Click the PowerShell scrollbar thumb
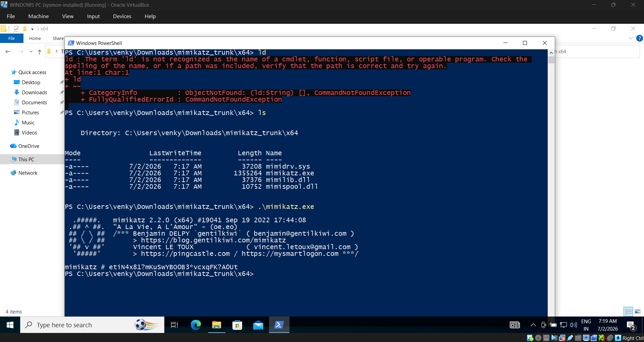The width and height of the screenshot is (644, 342). click(x=551, y=60)
